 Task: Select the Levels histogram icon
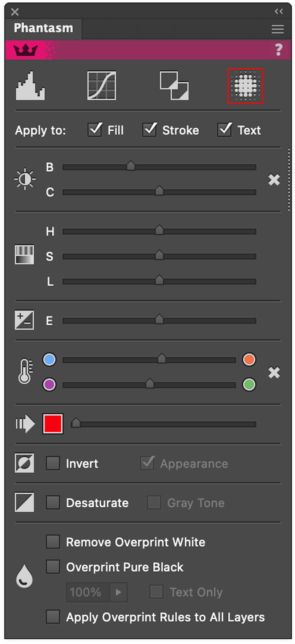[30, 86]
